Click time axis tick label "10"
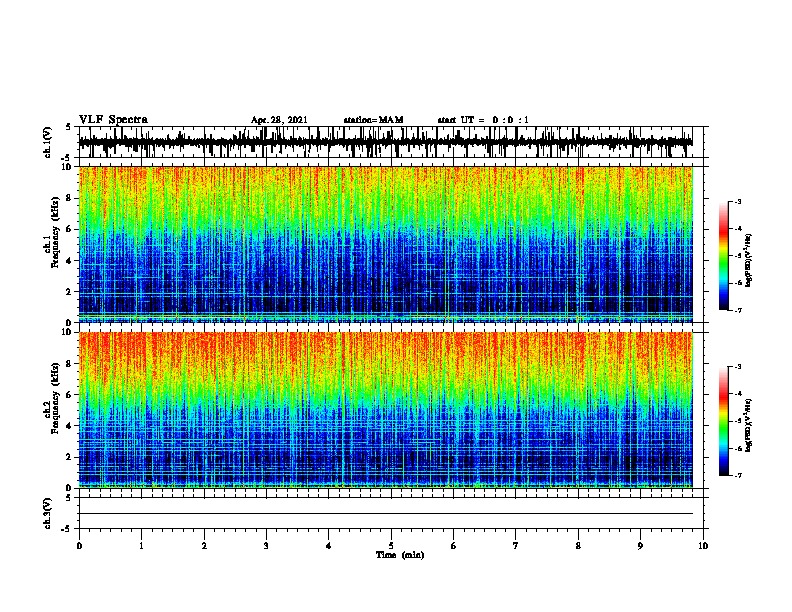 [x=703, y=546]
